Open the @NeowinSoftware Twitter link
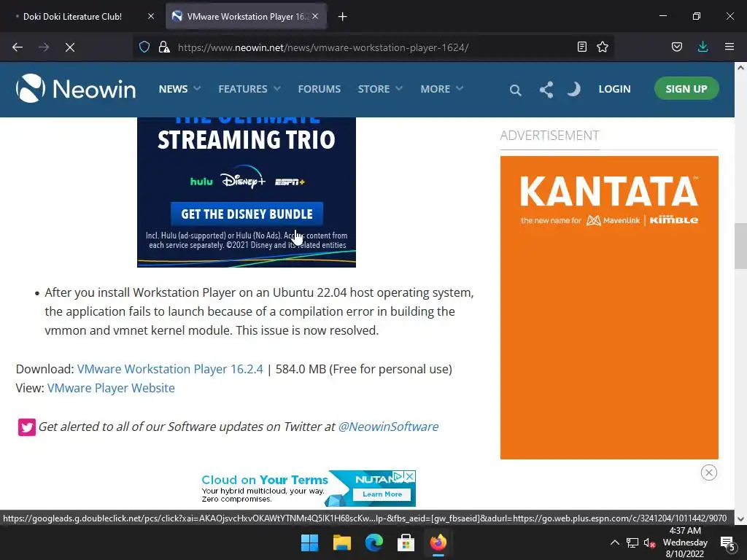The image size is (747, 560). [x=388, y=427]
